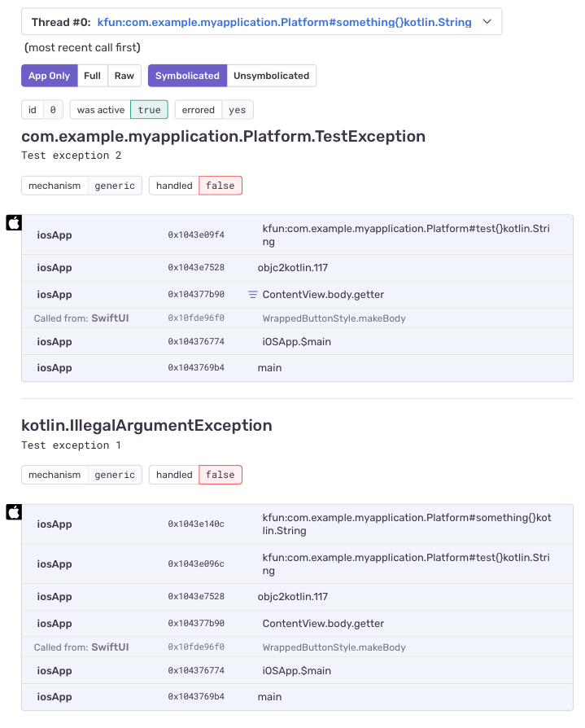Click the mechanism generic tag under IllegalArgumentException

(x=81, y=475)
